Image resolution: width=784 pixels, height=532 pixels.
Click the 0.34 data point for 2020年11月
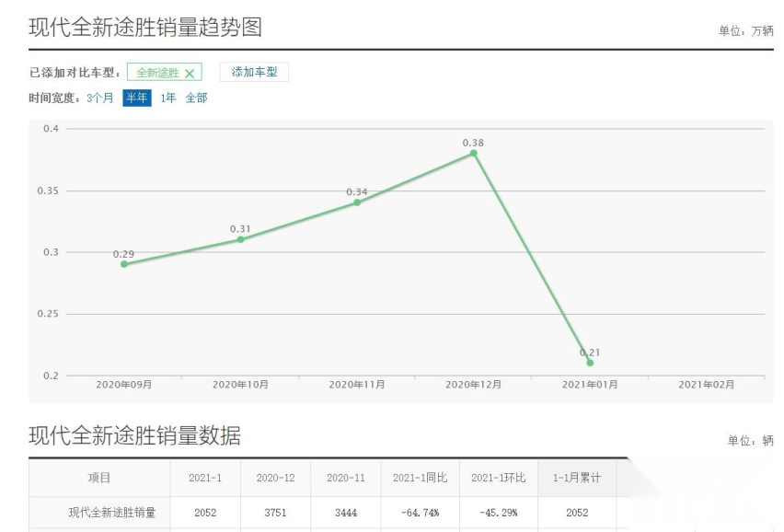point(357,202)
